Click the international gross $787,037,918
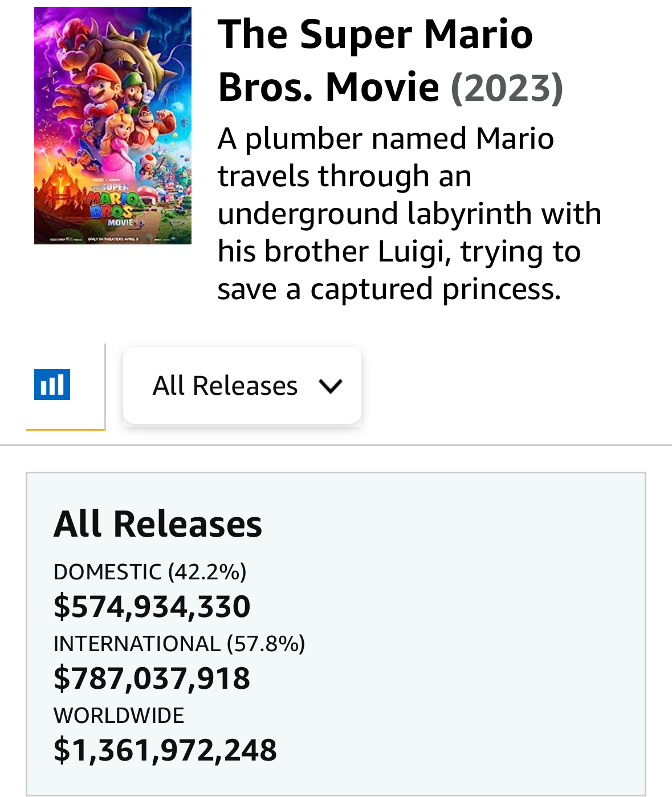This screenshot has width=672, height=797. coord(152,677)
